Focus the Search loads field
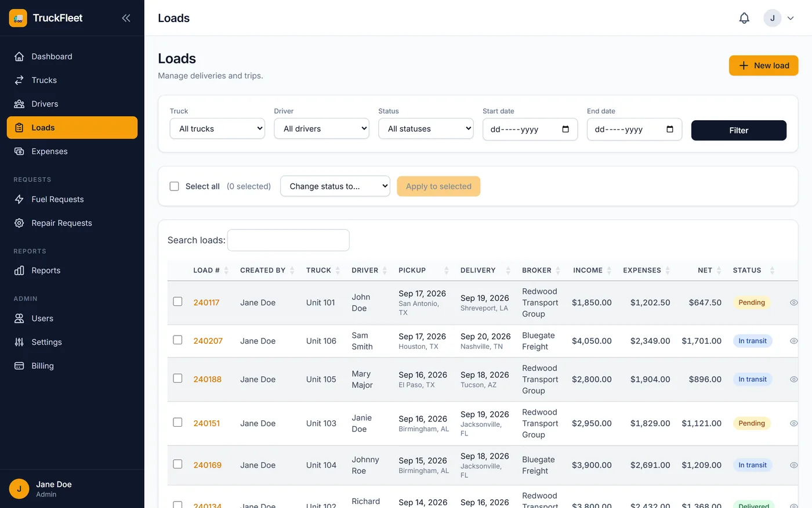 [x=288, y=240]
